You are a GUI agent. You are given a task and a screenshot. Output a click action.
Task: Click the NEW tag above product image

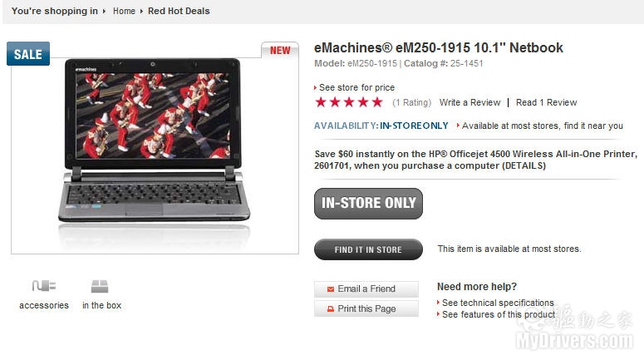click(x=280, y=51)
